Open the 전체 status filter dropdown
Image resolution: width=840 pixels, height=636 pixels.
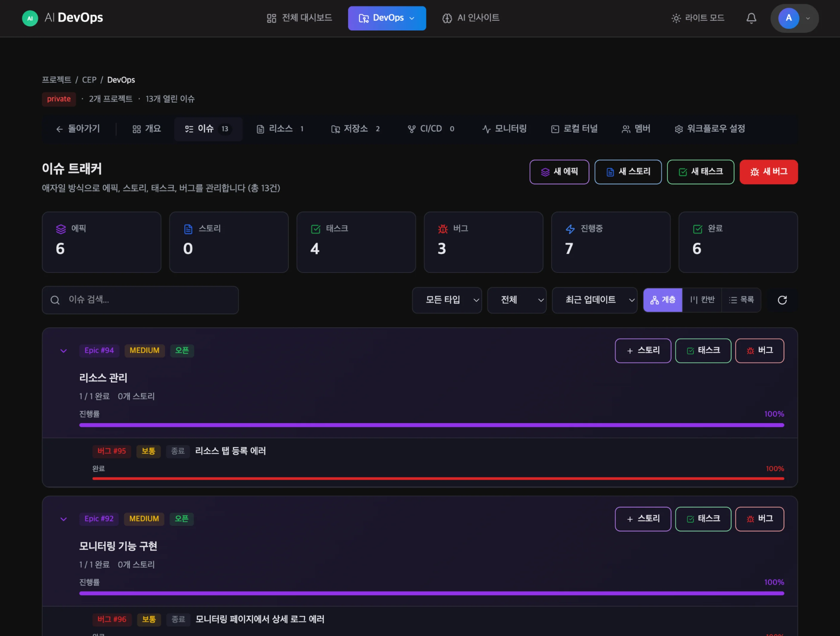pyautogui.click(x=517, y=300)
